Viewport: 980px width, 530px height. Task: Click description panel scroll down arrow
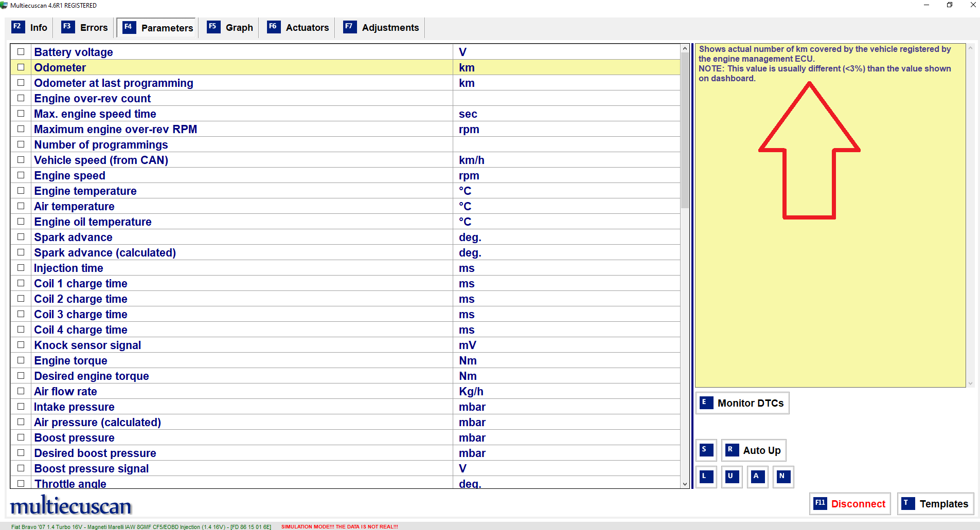pos(970,383)
